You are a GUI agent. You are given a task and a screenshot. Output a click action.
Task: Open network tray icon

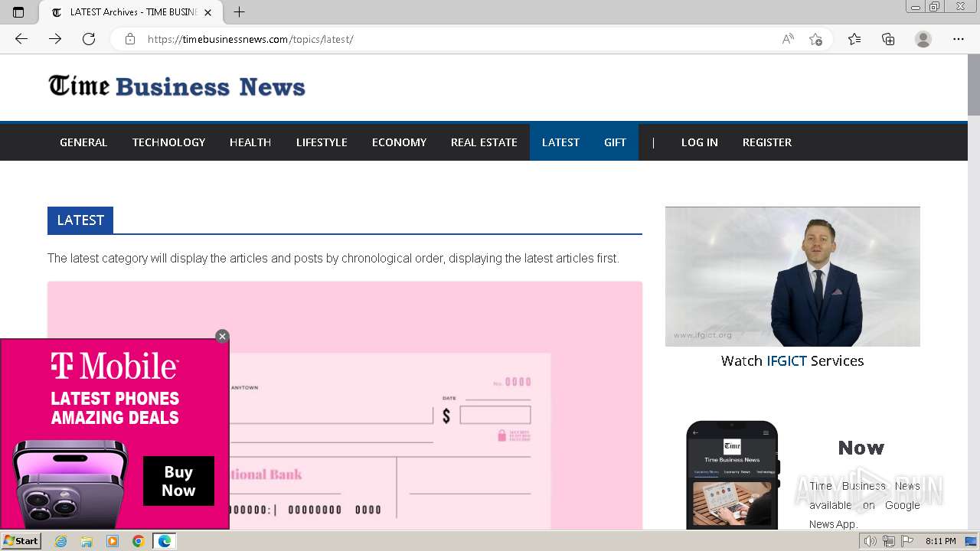tap(889, 541)
